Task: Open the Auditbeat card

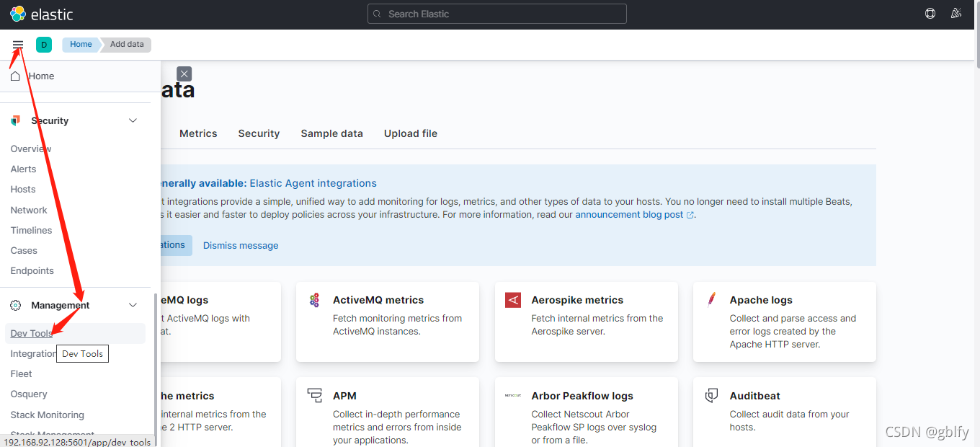Action: click(785, 412)
